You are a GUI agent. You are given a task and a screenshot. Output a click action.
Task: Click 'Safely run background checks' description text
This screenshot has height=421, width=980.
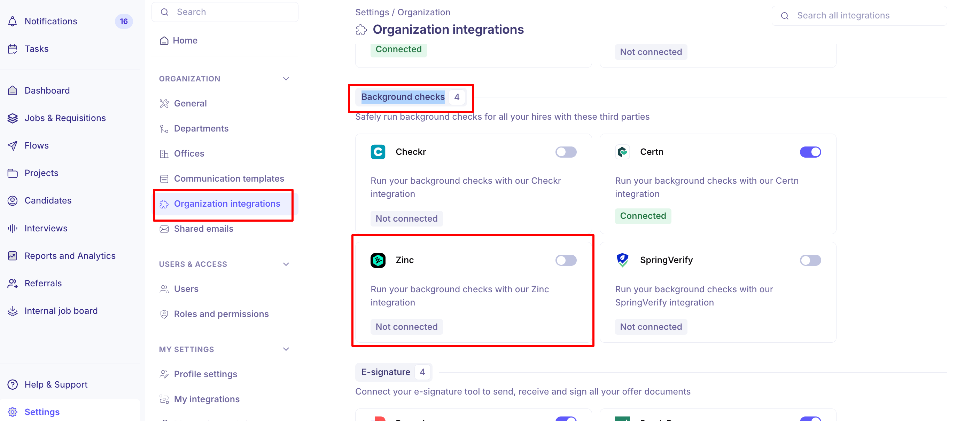pyautogui.click(x=502, y=117)
